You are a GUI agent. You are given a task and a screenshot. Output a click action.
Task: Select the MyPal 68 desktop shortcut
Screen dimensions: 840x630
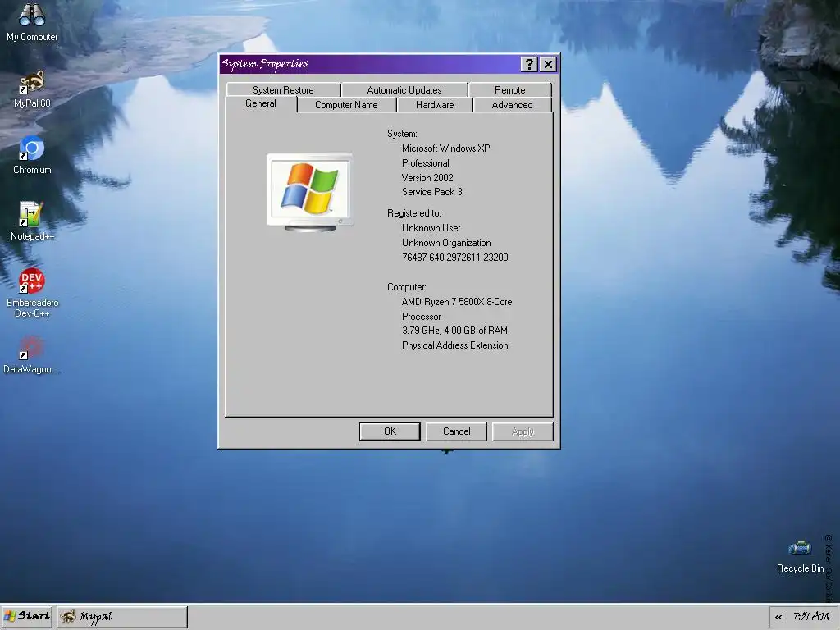click(32, 89)
